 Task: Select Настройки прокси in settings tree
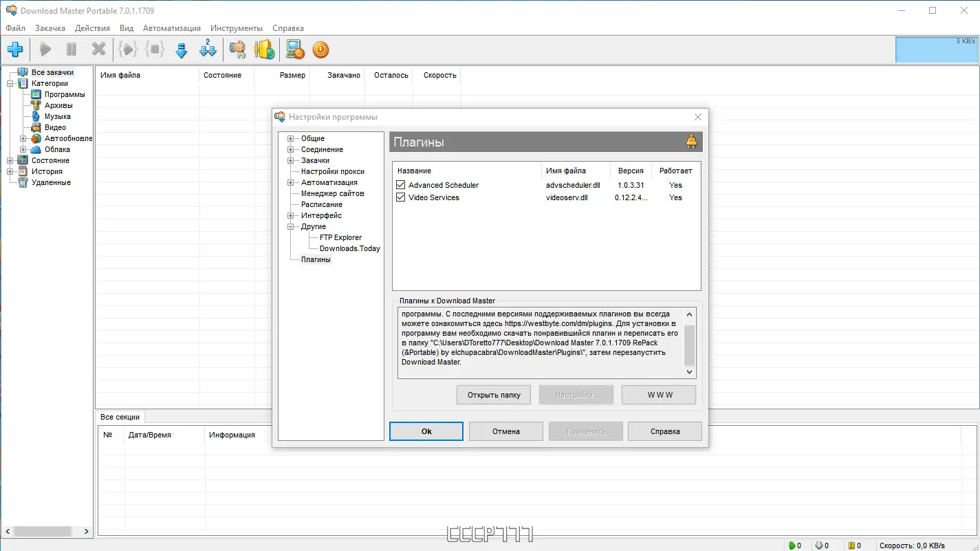pyautogui.click(x=333, y=171)
